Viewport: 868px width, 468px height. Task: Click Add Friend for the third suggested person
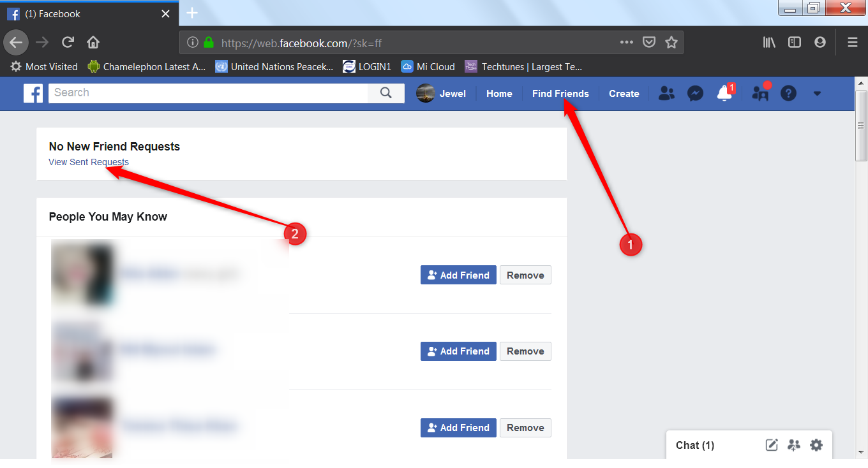pyautogui.click(x=458, y=427)
